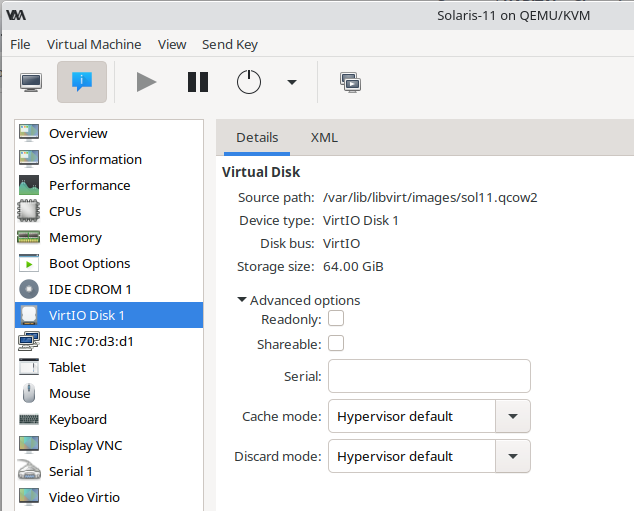Click the source path /var/lib/libvirt/images/sol11.qcow2

(x=430, y=197)
